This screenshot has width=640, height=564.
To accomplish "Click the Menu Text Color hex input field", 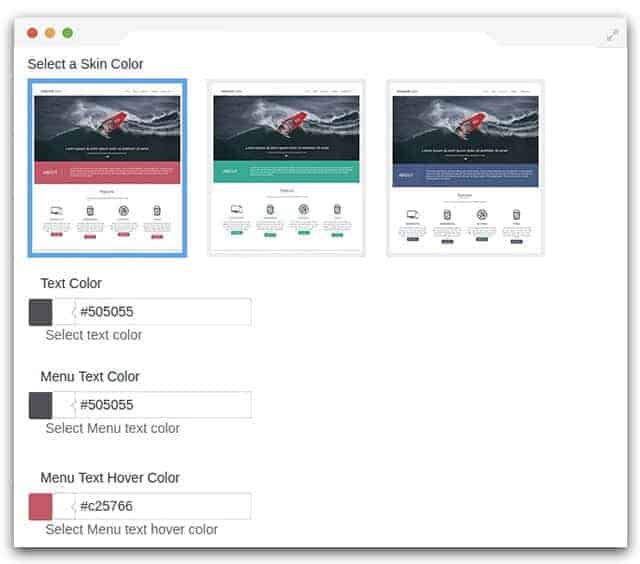I will point(163,405).
